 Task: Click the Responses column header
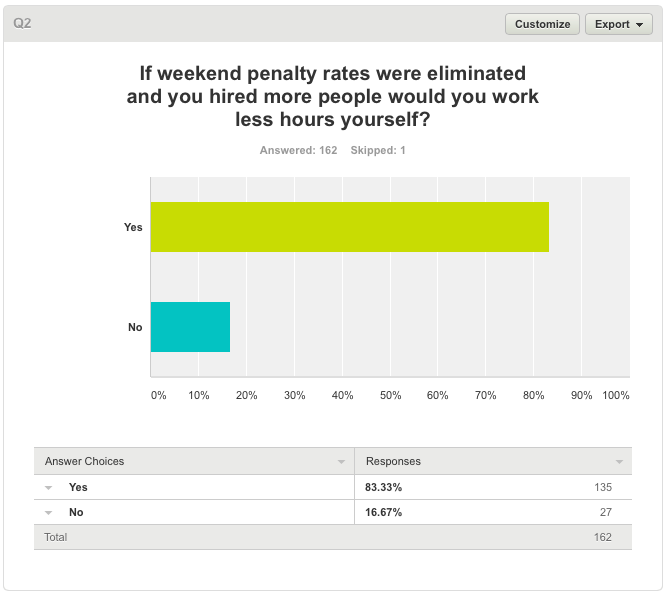[x=393, y=462]
